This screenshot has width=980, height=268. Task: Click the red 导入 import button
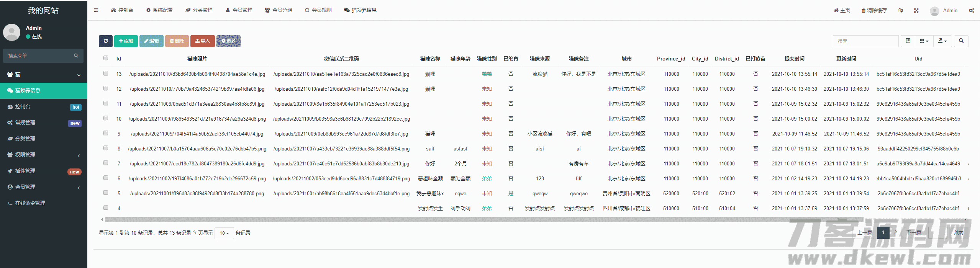pyautogui.click(x=202, y=41)
